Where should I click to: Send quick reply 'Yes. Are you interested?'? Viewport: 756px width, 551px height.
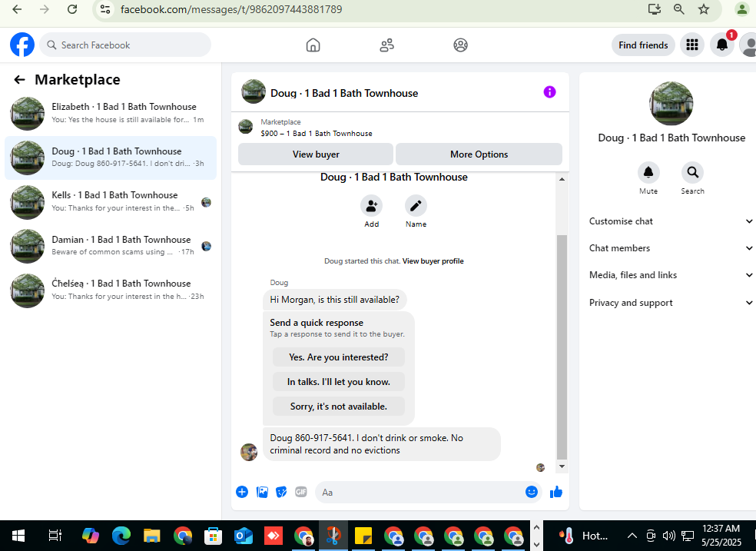click(x=339, y=357)
